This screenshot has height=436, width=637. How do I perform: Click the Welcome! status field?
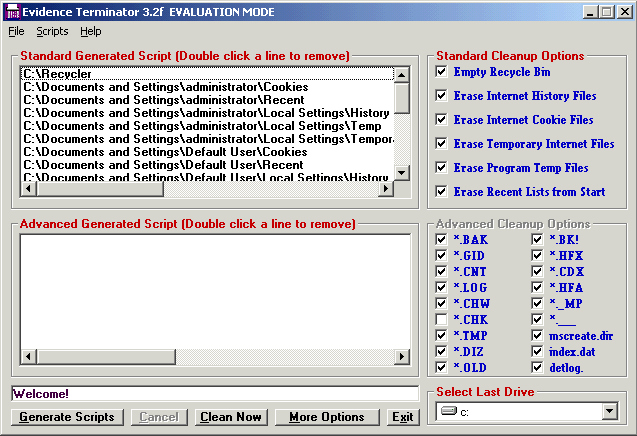(x=215, y=393)
